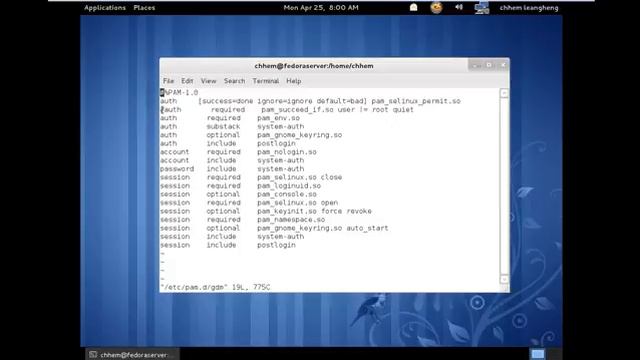The width and height of the screenshot is (640, 360).
Task: Open the Applications menu in top panel
Action: click(x=105, y=7)
